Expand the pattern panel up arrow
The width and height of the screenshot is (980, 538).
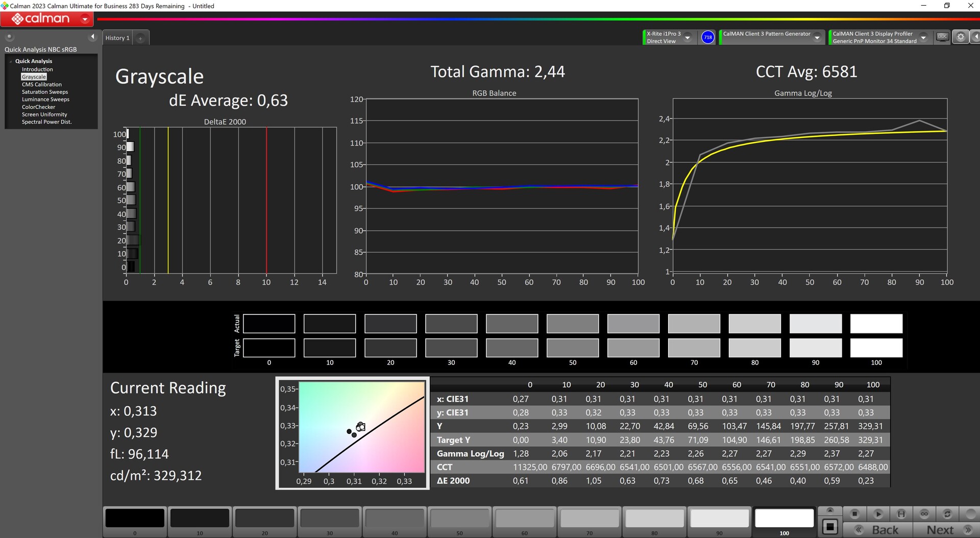830,510
